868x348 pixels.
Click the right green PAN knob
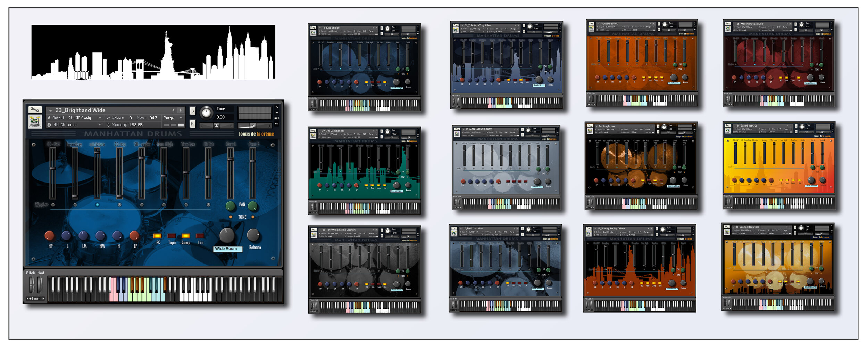coord(253,206)
